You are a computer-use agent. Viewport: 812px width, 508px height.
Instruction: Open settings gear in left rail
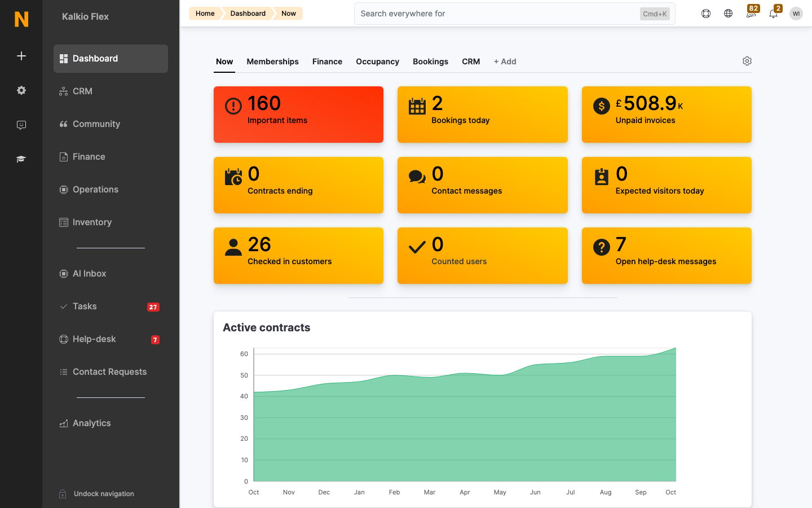(x=21, y=90)
